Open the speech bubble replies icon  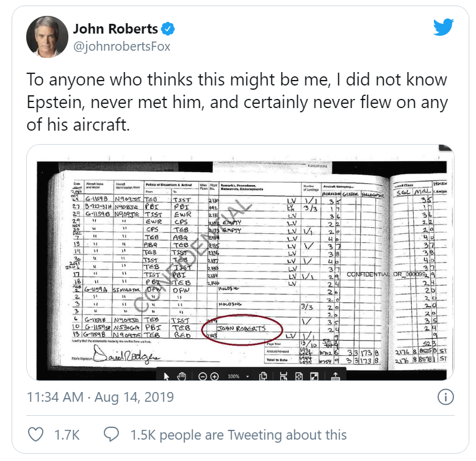[111, 434]
